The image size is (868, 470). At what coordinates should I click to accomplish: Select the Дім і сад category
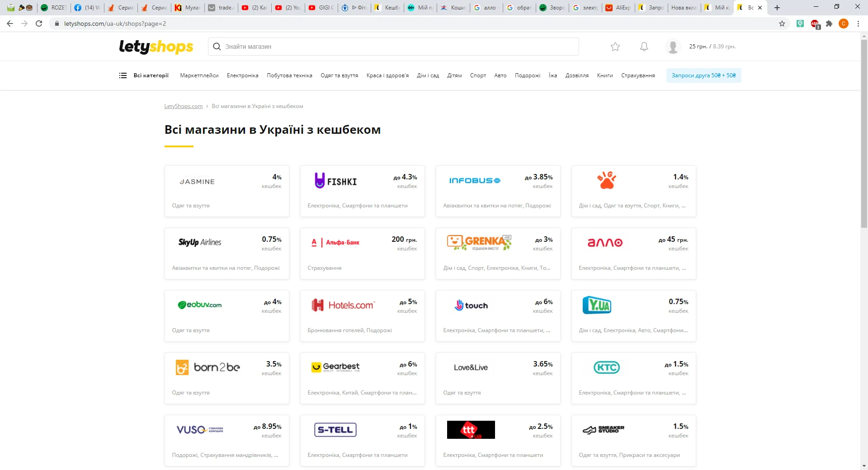click(428, 75)
